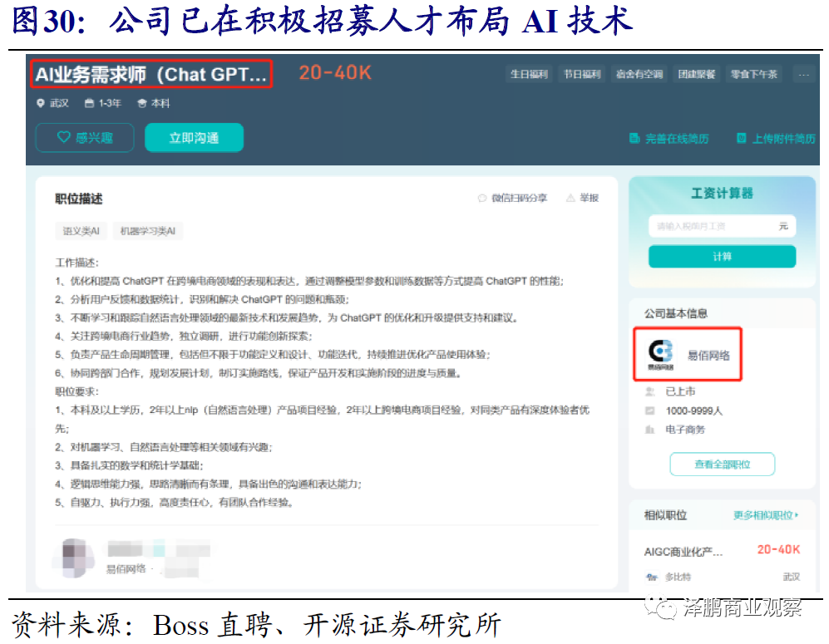829x644 pixels.
Task: Click the upload attachment resume icon
Action: [x=742, y=139]
